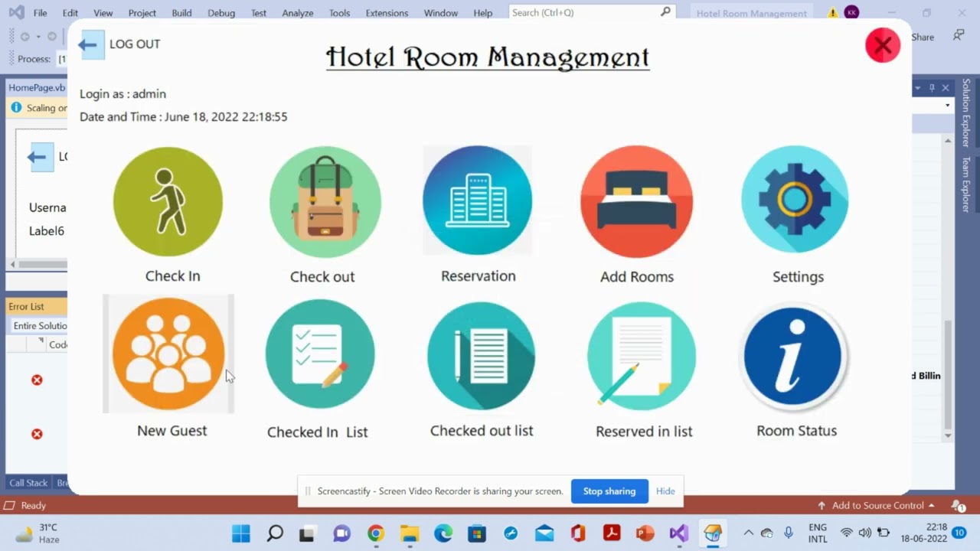Click Stop sharing in Screencastify bar
Screen dimensions: 980x551
point(609,491)
